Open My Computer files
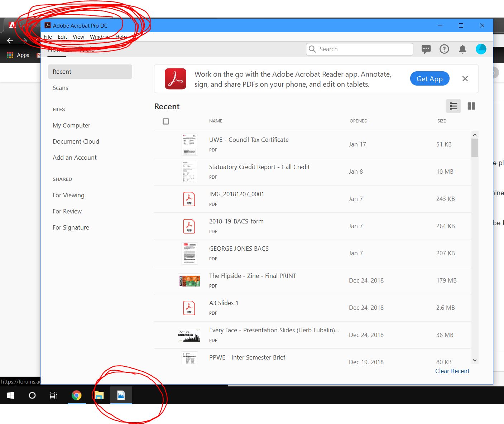This screenshot has height=424, width=504. [x=71, y=125]
